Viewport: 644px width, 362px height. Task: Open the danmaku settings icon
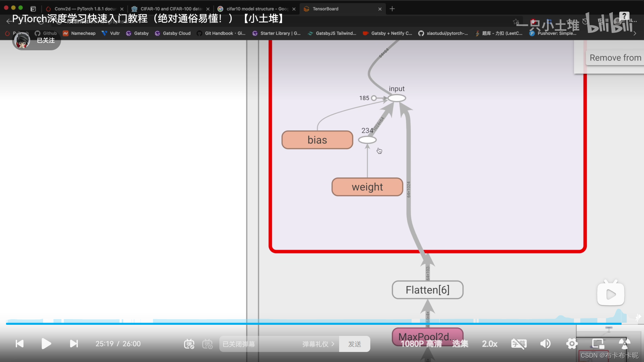coord(208,344)
